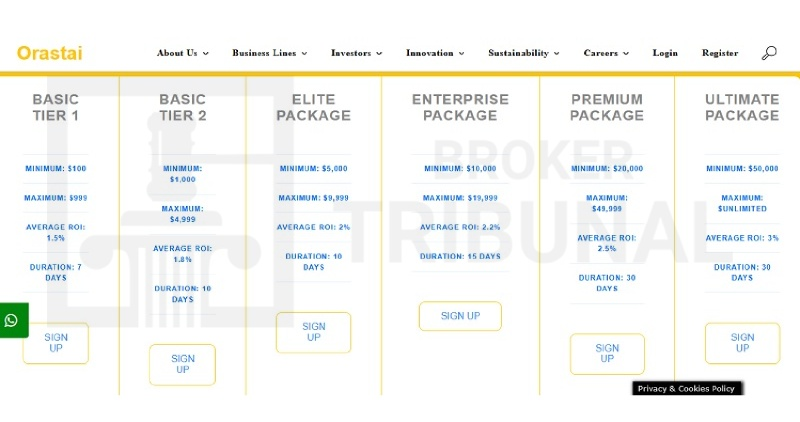Open the Investors dropdown arrow
This screenshot has height=422, width=800.
378,53
